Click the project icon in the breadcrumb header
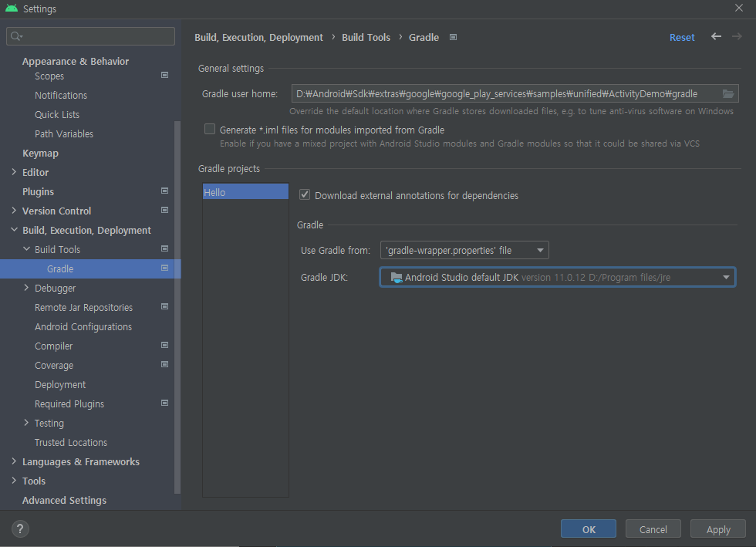Screen dimensions: 756x547 tap(454, 37)
